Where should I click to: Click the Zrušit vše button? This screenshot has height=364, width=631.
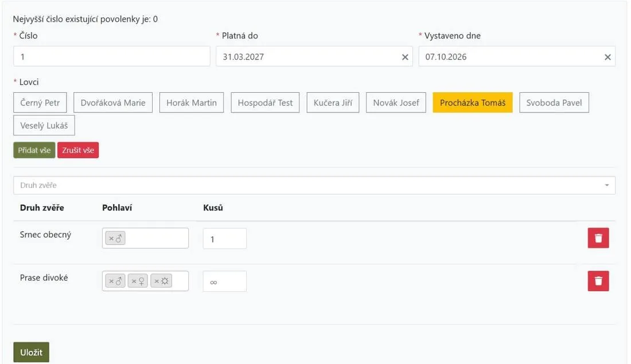tap(78, 150)
